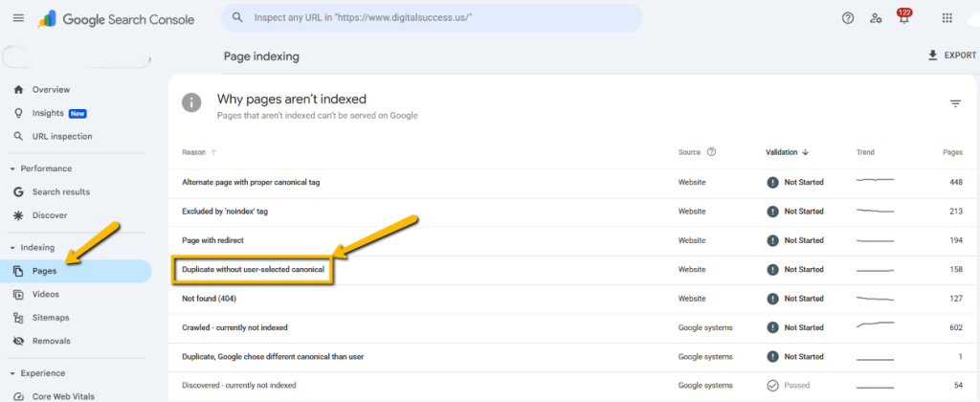Open Search results report

click(61, 192)
